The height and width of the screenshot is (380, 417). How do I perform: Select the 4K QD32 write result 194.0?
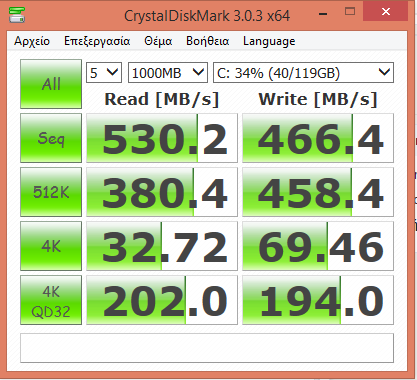318,300
